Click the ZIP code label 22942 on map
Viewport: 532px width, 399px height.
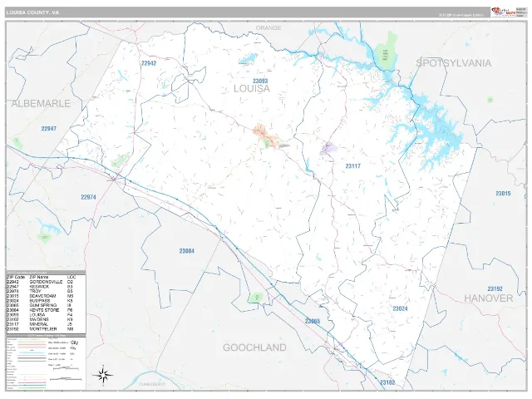pos(149,63)
